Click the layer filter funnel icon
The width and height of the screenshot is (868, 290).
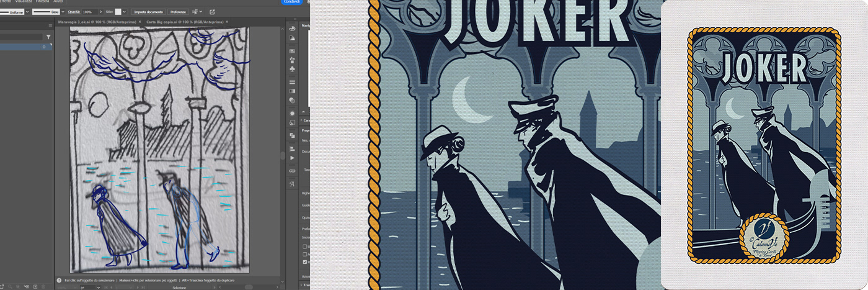pyautogui.click(x=49, y=37)
